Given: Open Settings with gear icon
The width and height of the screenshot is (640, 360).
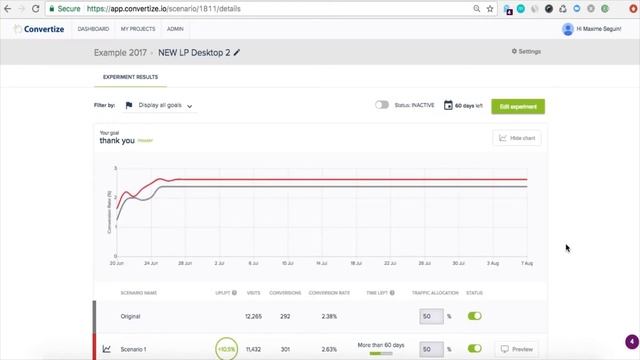Looking at the screenshot, I should [526, 51].
